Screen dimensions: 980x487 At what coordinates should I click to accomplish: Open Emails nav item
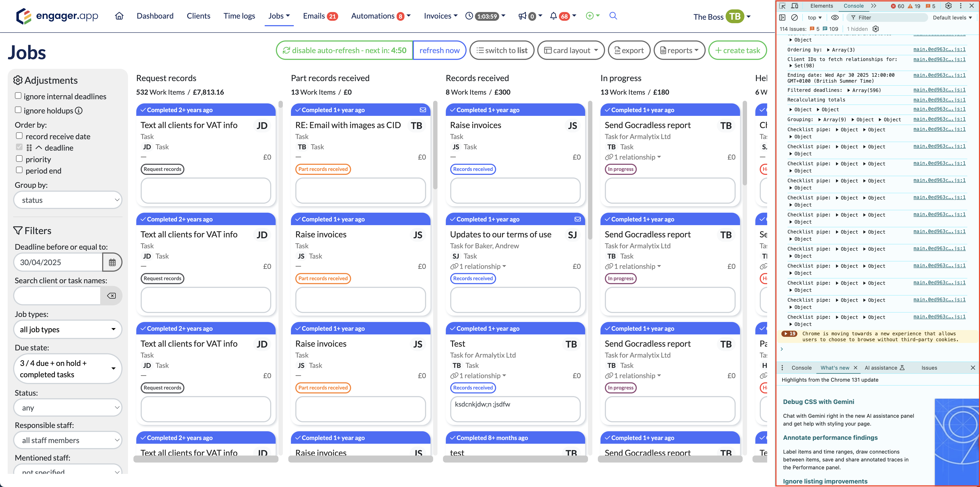pos(320,16)
